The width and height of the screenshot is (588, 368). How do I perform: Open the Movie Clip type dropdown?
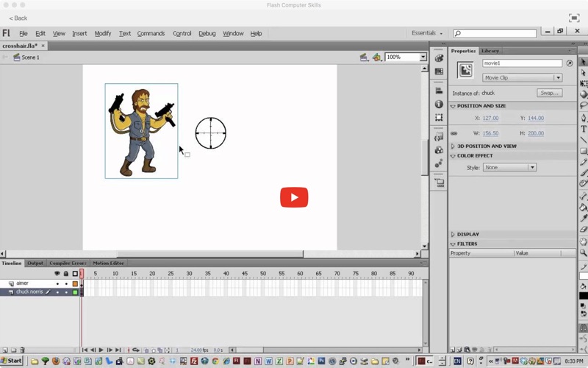(x=522, y=78)
